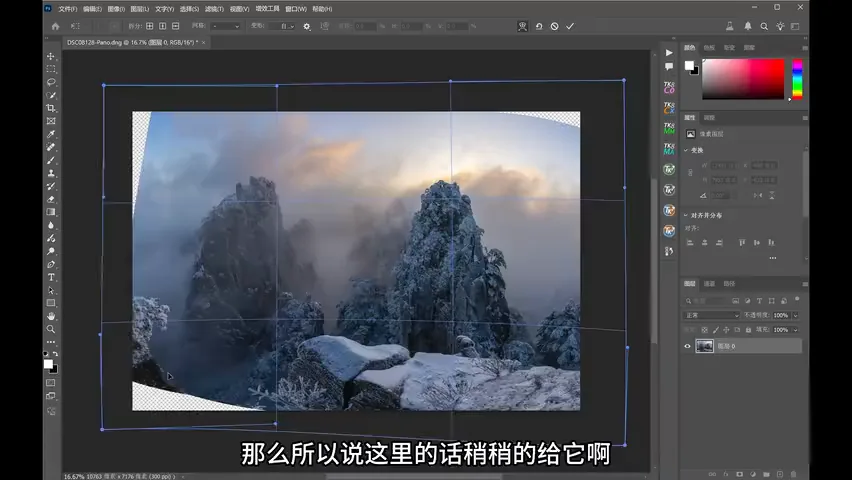Screen dimensions: 852x480
Task: Open the Color panel menu
Action: (805, 48)
